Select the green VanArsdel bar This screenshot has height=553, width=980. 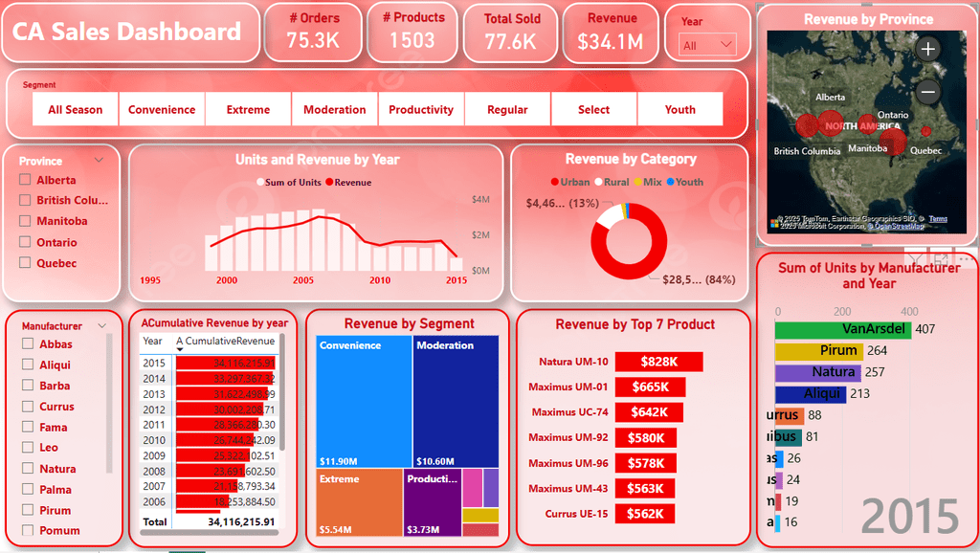843,329
